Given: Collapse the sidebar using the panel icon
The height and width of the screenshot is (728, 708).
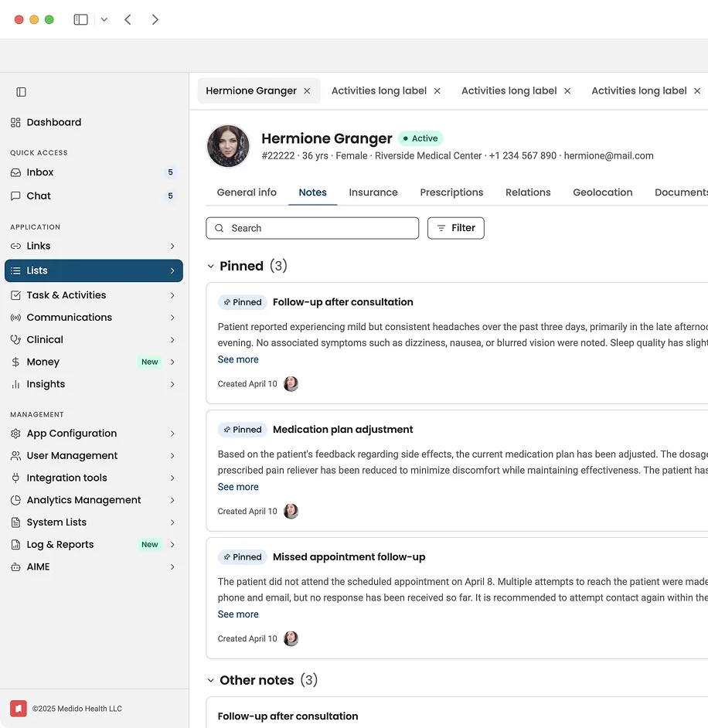Looking at the screenshot, I should 21,92.
